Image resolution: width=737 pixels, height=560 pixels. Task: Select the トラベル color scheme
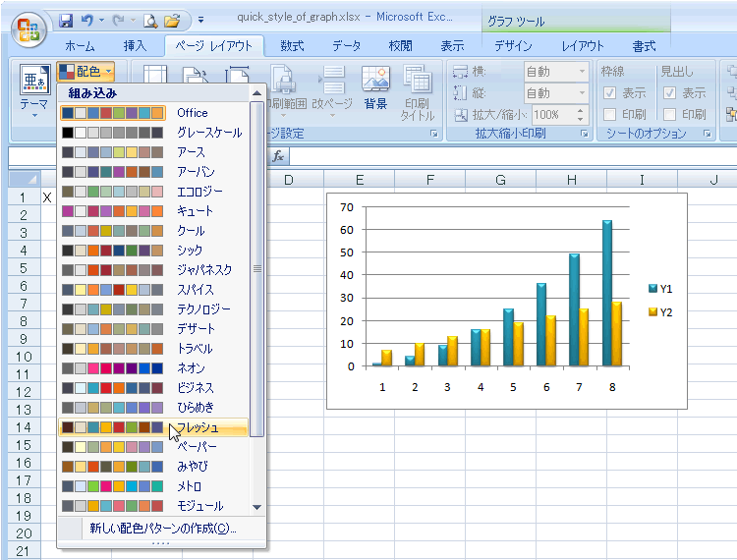tap(153, 349)
